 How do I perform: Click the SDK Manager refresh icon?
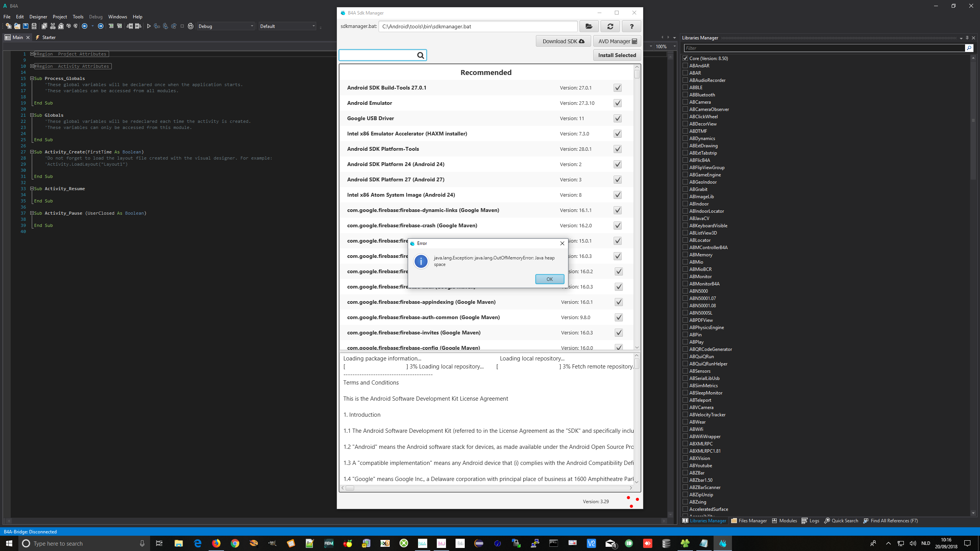[610, 26]
